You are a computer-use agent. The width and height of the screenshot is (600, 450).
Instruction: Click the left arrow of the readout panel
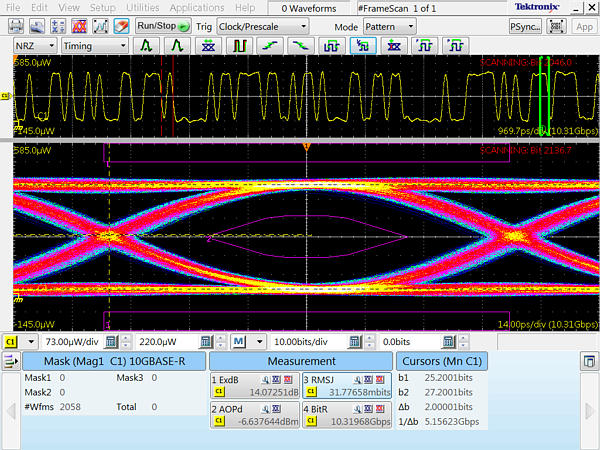tap(11, 410)
